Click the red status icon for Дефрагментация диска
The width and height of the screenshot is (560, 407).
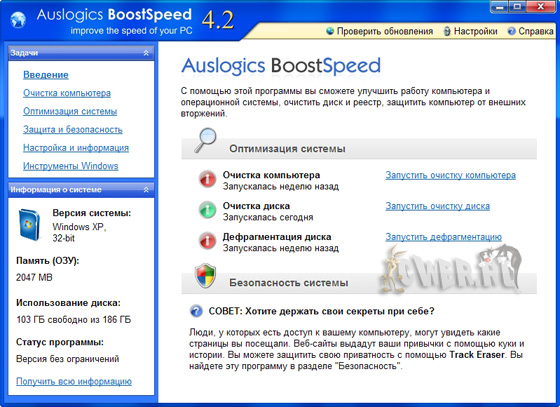coord(208,240)
